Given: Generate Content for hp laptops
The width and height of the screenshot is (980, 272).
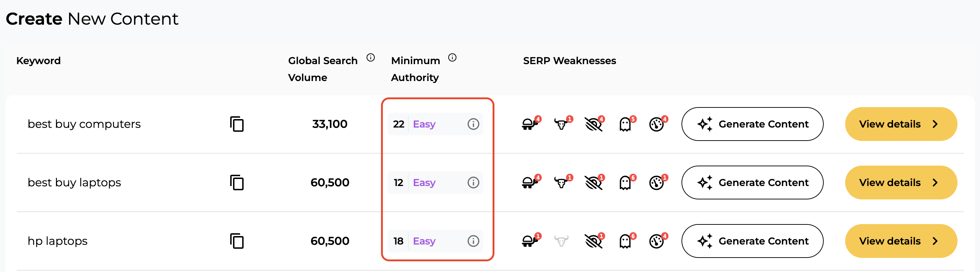Looking at the screenshot, I should coord(752,241).
